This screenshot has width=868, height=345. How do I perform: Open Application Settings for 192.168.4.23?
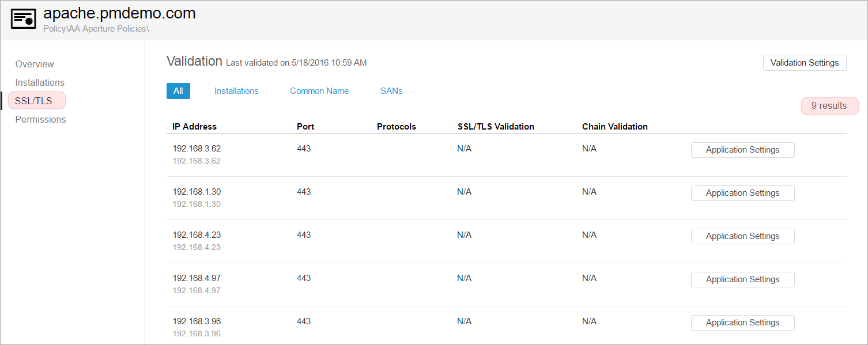(x=742, y=236)
